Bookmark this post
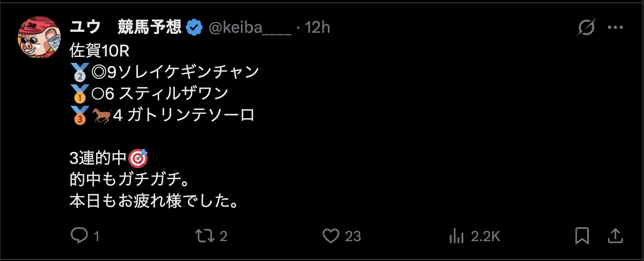This screenshot has height=261, width=644. click(x=582, y=235)
